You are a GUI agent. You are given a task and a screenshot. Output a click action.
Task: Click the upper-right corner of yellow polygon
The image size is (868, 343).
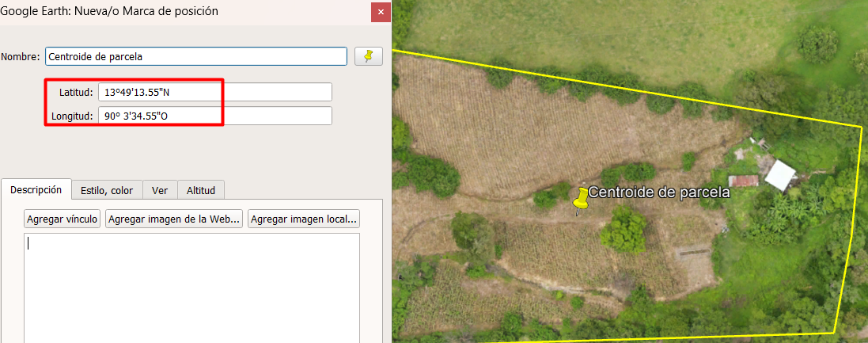[861, 126]
